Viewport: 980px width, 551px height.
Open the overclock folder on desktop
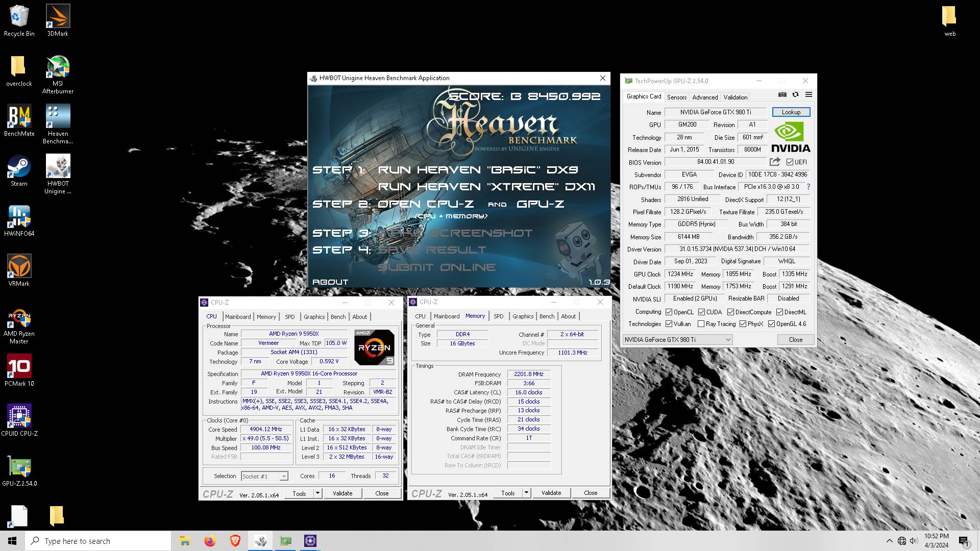point(19,71)
